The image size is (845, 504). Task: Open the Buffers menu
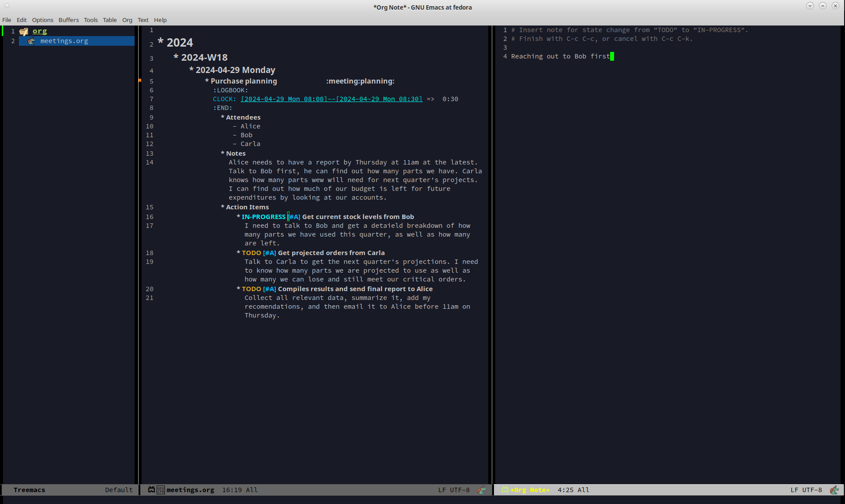pos(69,20)
